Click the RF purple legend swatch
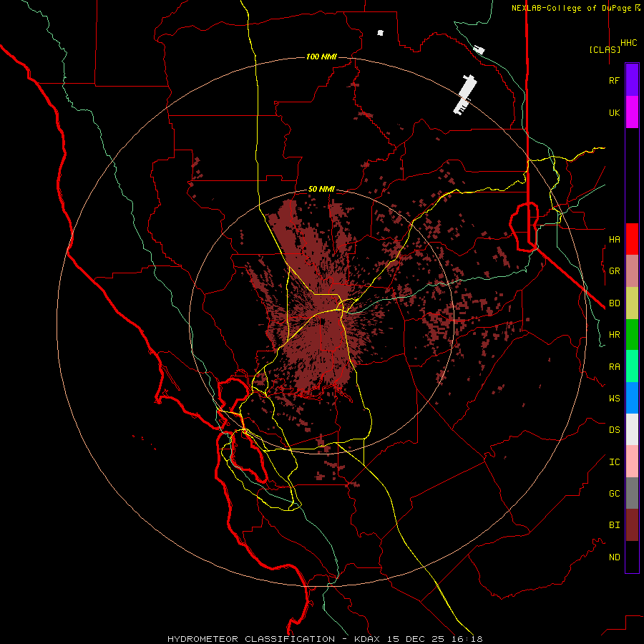644x644 pixels. 632,80
